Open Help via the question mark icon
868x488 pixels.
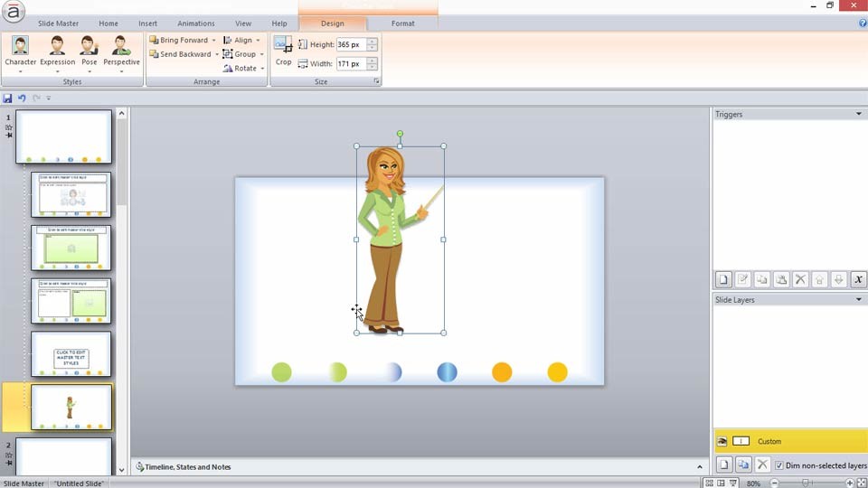(x=863, y=23)
